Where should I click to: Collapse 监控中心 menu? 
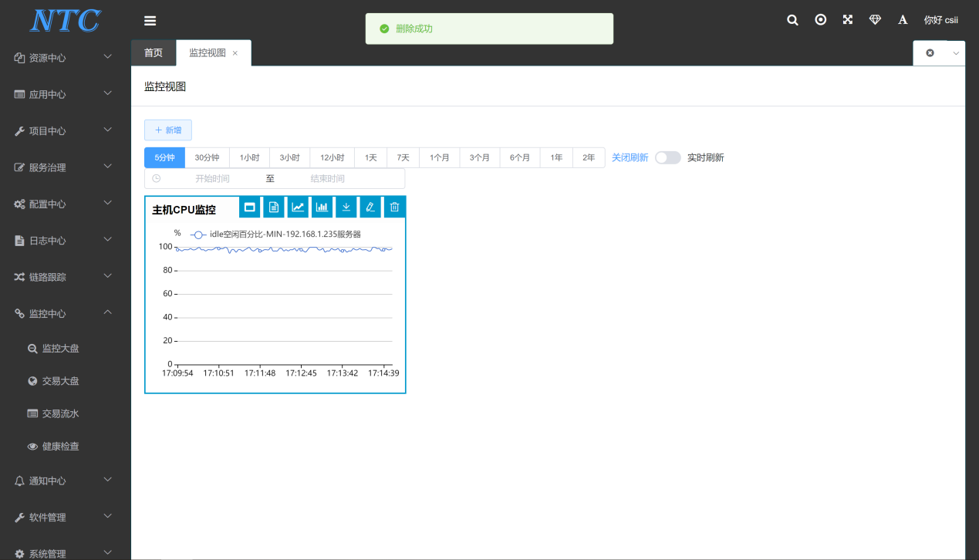coord(66,314)
